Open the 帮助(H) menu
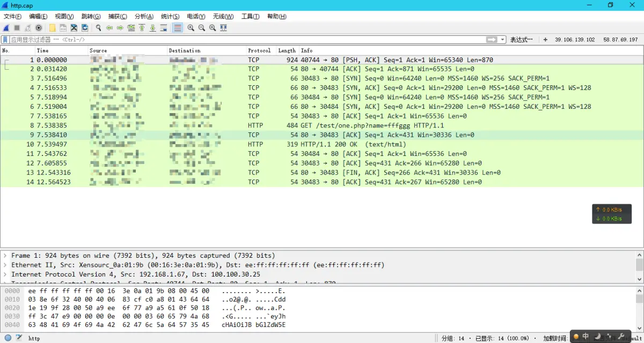Image resolution: width=644 pixels, height=343 pixels. pyautogui.click(x=277, y=17)
